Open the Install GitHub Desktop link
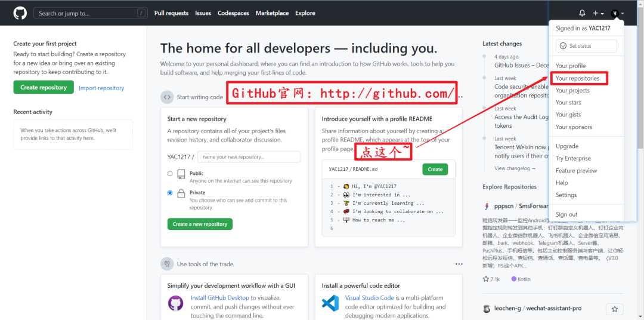 (219, 298)
